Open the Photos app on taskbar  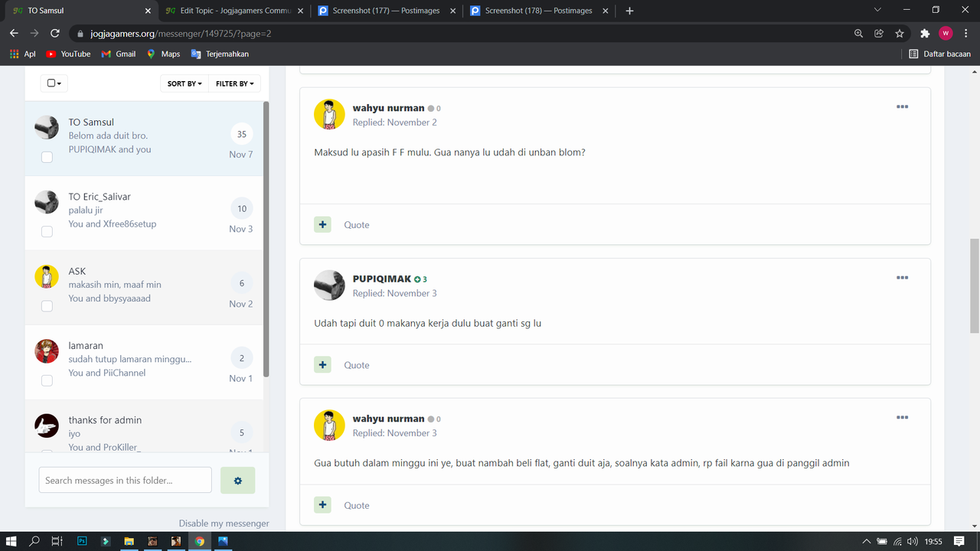point(223,541)
